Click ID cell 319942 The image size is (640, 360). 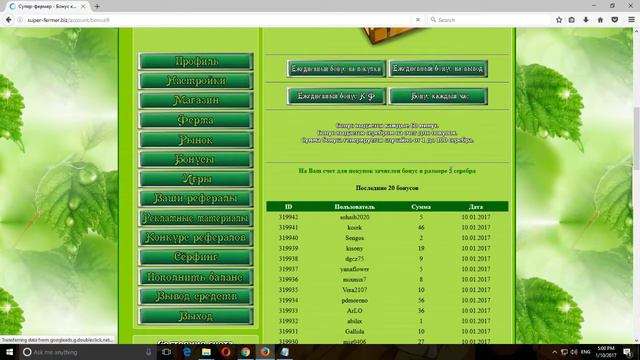[x=289, y=217]
